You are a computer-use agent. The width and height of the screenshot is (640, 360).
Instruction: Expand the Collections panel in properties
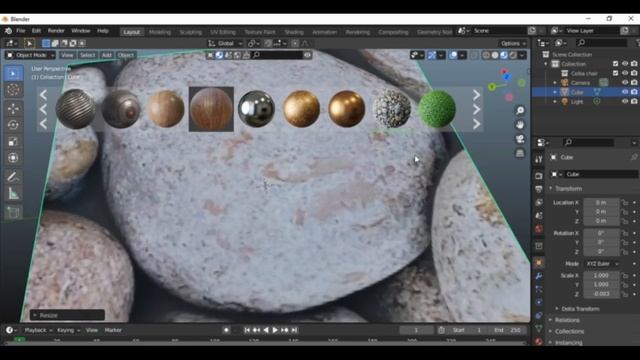[569, 331]
